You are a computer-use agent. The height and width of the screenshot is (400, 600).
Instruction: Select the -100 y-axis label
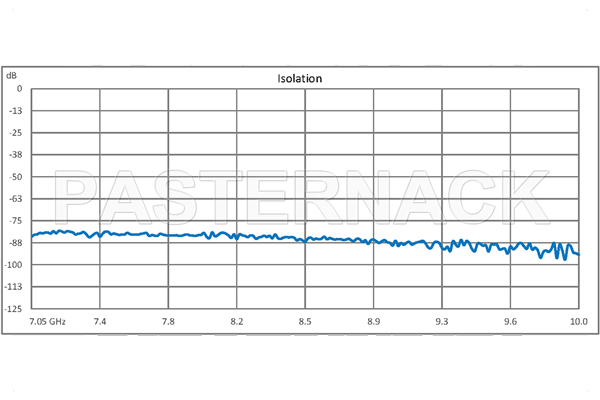[x=13, y=264]
